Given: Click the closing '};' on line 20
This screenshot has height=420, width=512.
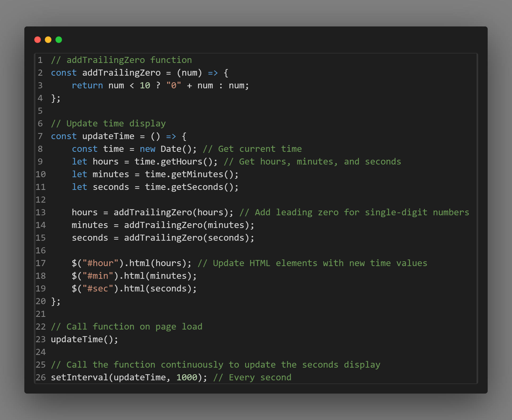Looking at the screenshot, I should pos(56,301).
